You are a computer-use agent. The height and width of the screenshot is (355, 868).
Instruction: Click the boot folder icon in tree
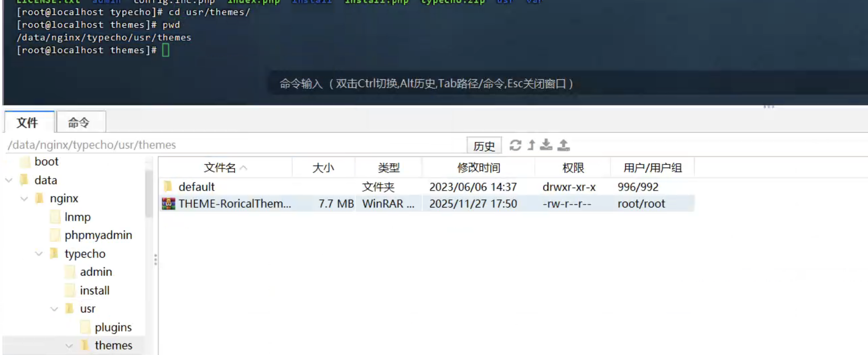[x=25, y=161]
